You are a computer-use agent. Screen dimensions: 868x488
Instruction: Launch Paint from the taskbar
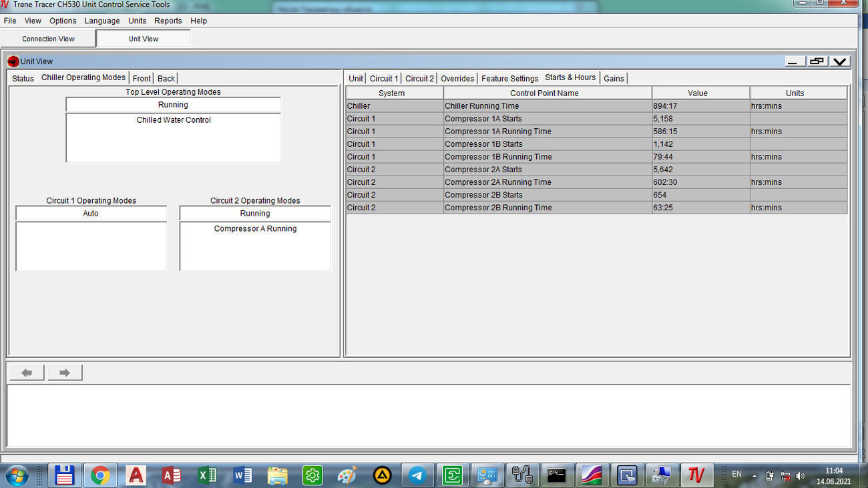347,475
